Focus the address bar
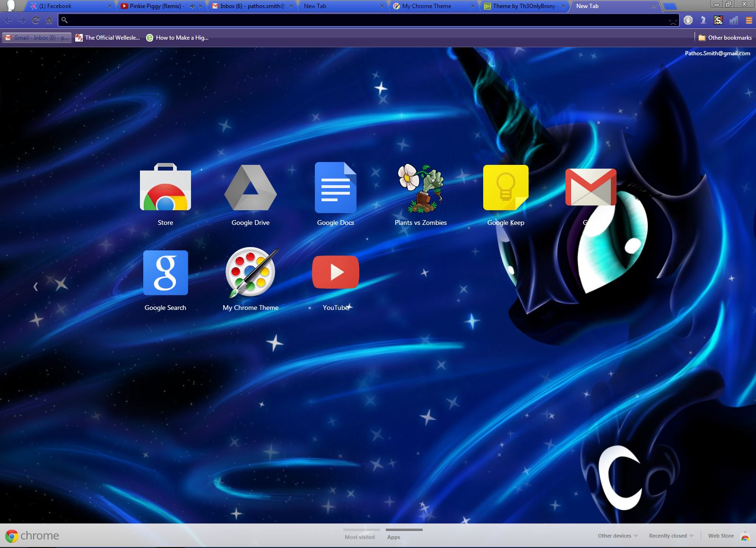 tap(369, 20)
